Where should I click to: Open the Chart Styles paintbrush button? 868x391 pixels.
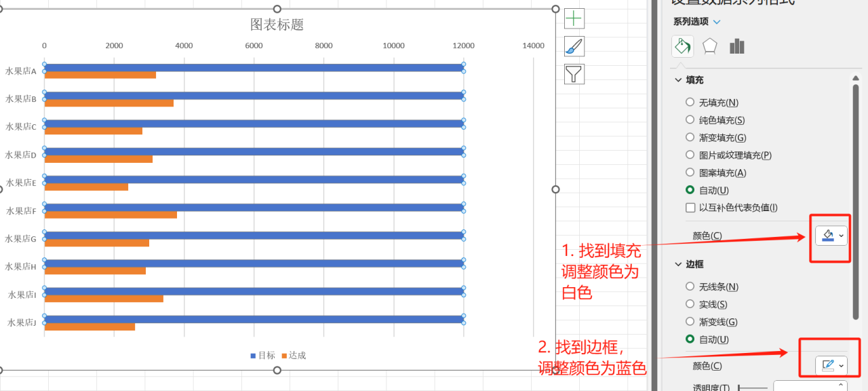(574, 46)
